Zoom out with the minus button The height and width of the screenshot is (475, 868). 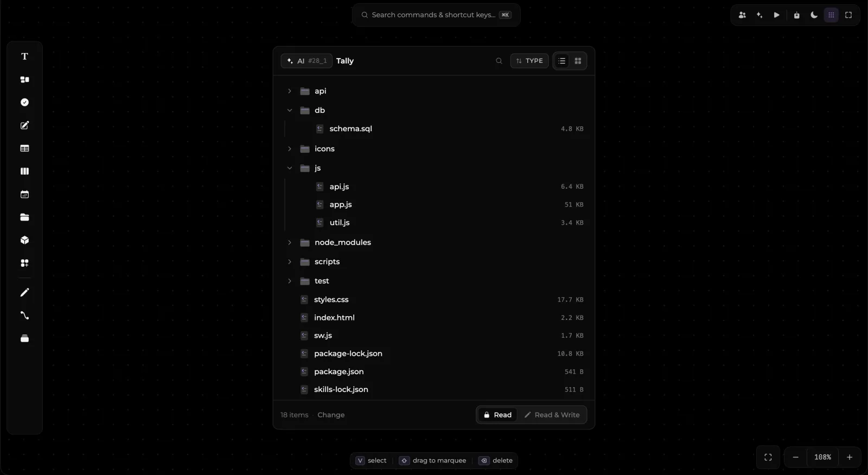[795, 457]
